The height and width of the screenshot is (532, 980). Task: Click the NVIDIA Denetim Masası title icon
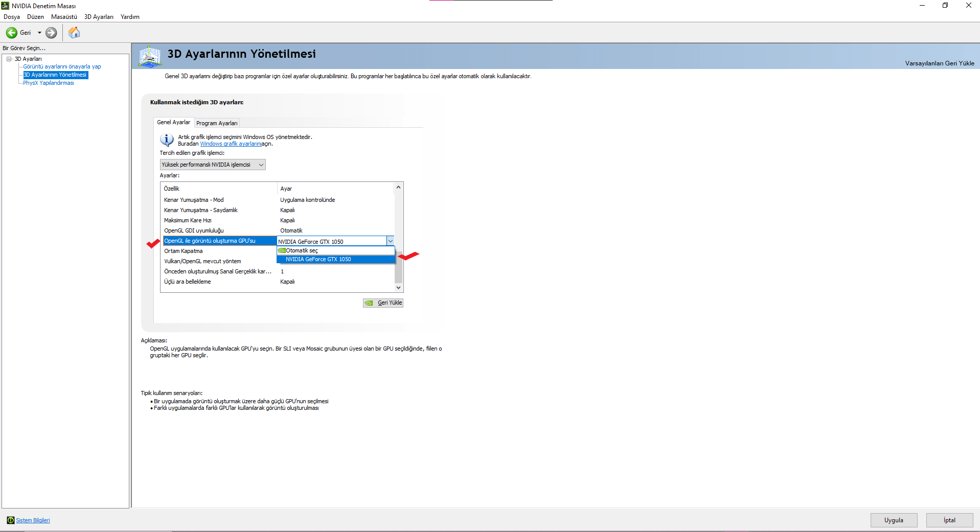pos(6,6)
